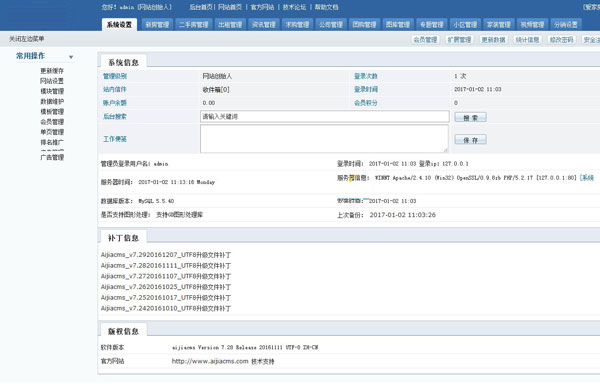Click the 更新数据 toolbar button
This screenshot has height=384, width=600.
493,39
